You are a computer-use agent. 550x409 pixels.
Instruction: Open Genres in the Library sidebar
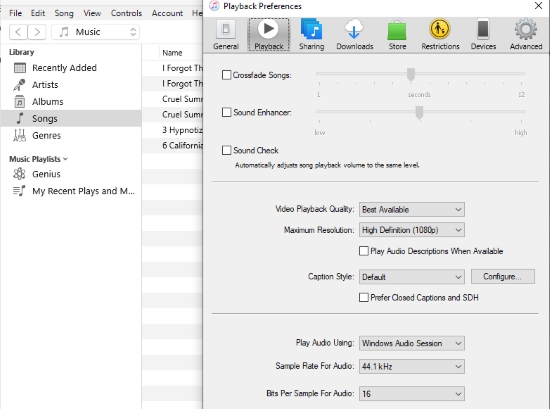[71, 135]
